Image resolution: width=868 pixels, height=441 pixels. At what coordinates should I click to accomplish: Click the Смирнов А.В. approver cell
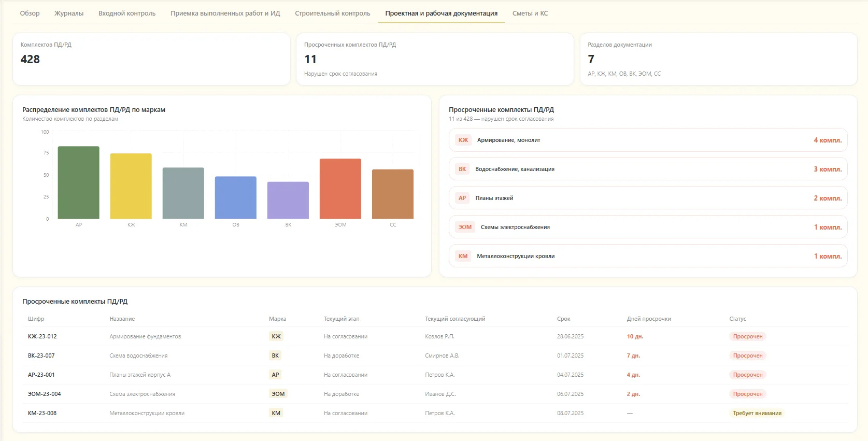(x=442, y=355)
